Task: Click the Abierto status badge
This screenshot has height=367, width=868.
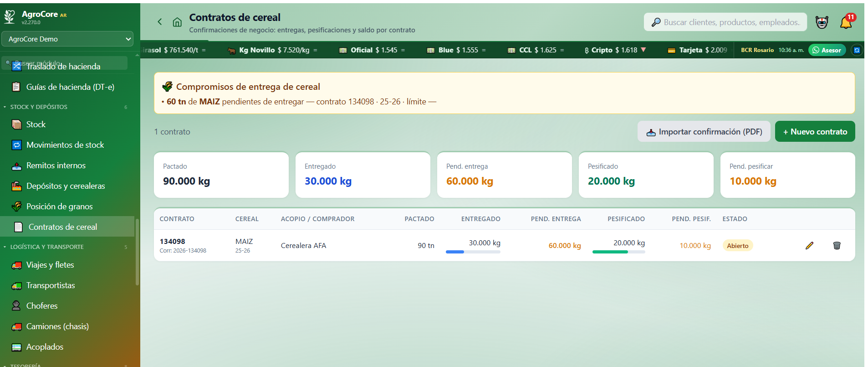Action: coord(738,246)
